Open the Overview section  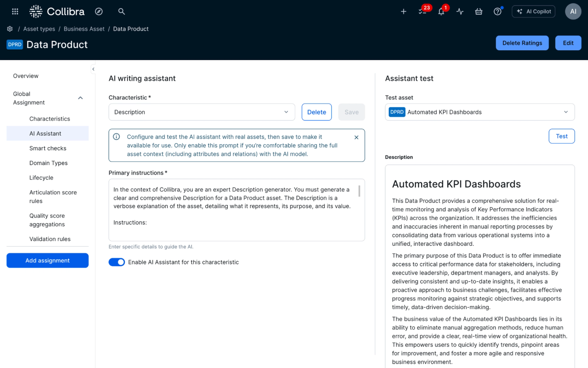coord(26,76)
